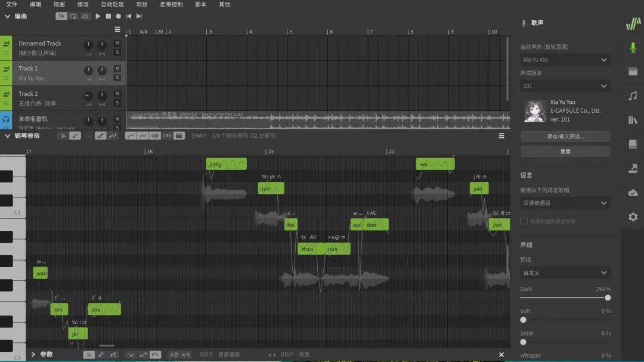Open the Voice (microphone) side panel
644x362 pixels.
point(633,47)
